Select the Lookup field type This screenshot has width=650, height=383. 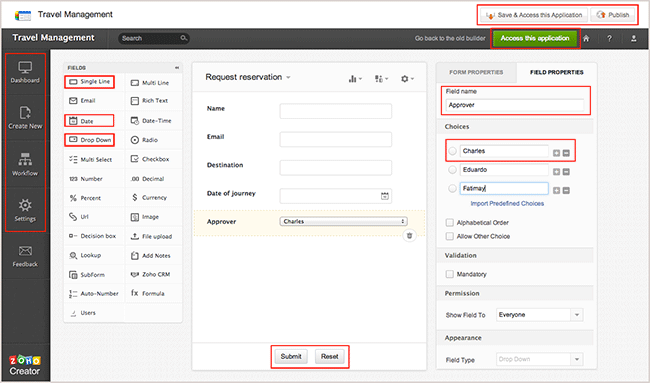tap(85, 255)
